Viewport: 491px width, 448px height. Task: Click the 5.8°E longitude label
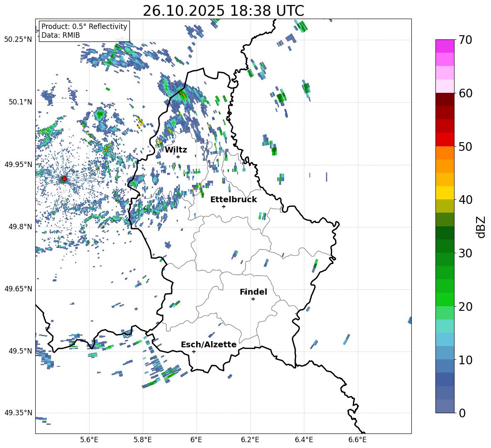pyautogui.click(x=143, y=440)
